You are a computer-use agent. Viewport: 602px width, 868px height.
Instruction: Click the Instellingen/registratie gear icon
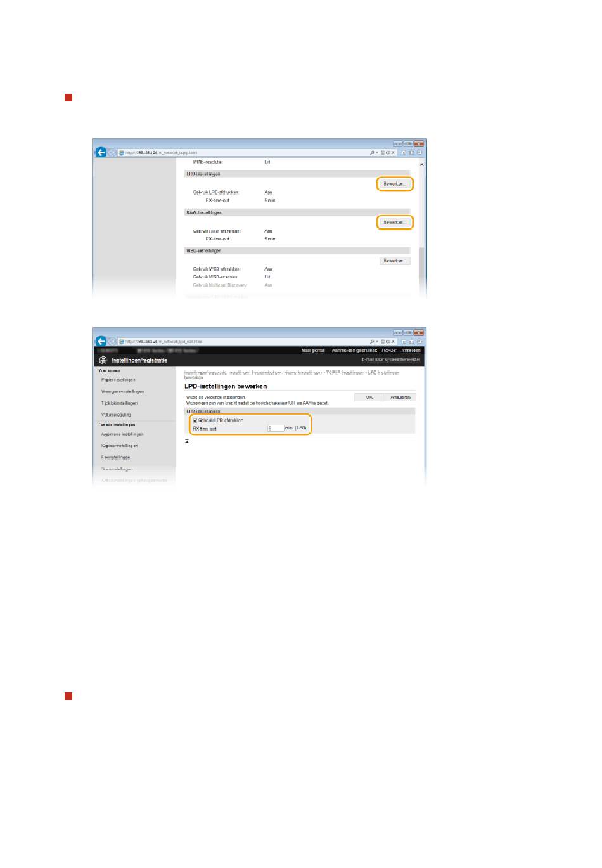103,360
